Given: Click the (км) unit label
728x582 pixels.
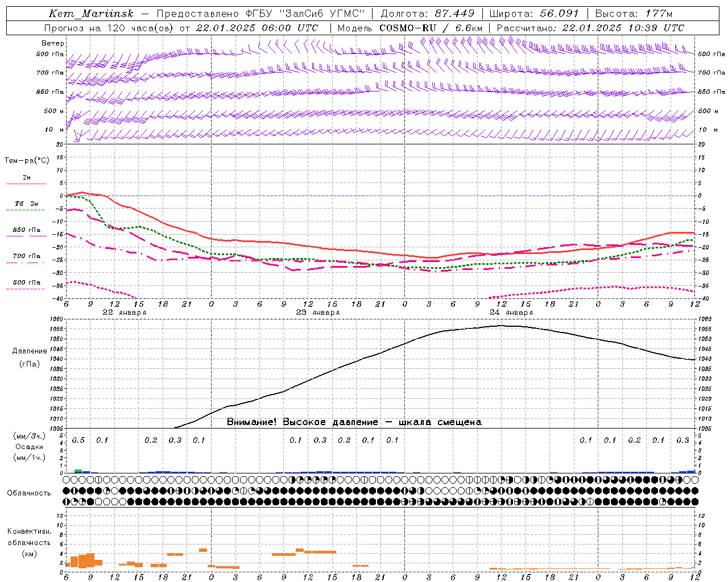Looking at the screenshot, I should tap(30, 554).
